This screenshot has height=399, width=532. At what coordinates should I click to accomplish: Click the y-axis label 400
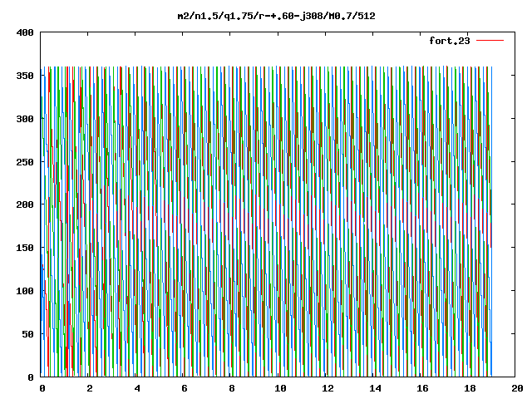pos(25,32)
